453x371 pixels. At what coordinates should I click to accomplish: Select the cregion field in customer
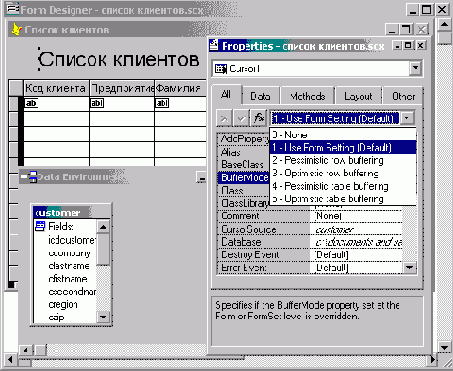pos(63,304)
